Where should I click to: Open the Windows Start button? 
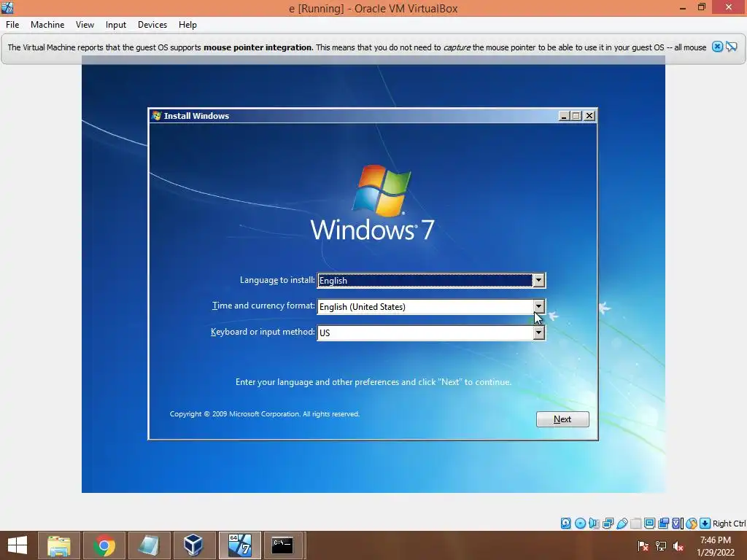pyautogui.click(x=18, y=545)
